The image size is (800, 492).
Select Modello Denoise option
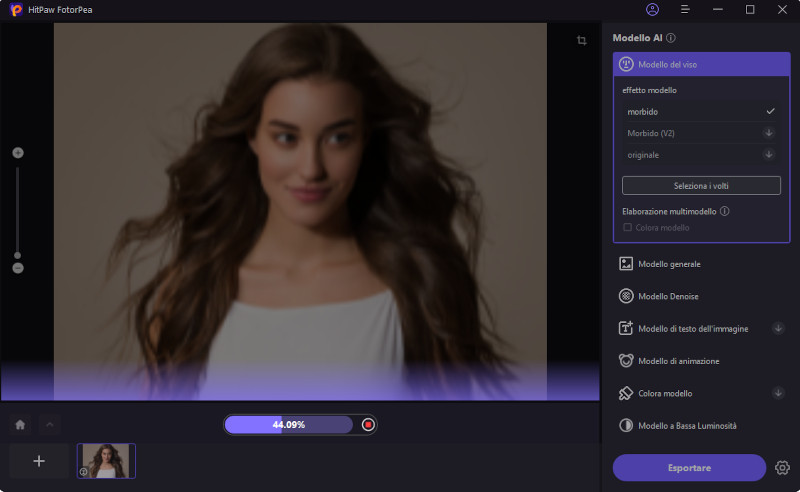pyautogui.click(x=668, y=296)
